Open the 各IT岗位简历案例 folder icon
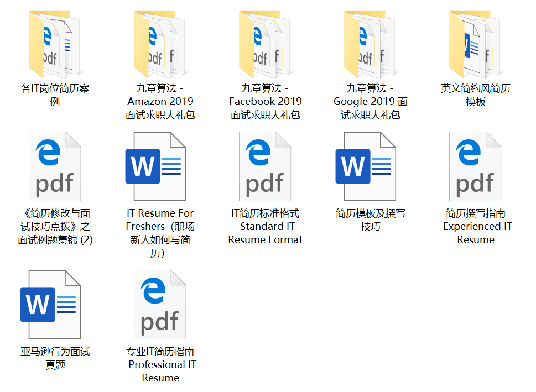This screenshot has width=536, height=392. [55, 44]
